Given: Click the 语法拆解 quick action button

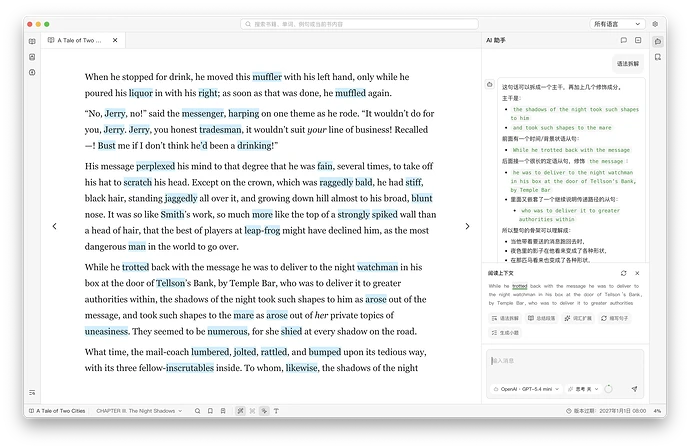Looking at the screenshot, I should click(x=505, y=318).
